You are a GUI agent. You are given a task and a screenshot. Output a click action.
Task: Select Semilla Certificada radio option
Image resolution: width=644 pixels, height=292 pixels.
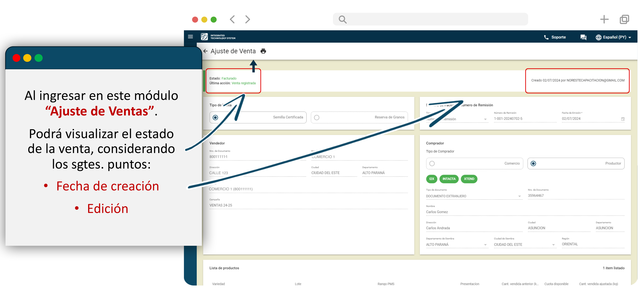coord(215,117)
